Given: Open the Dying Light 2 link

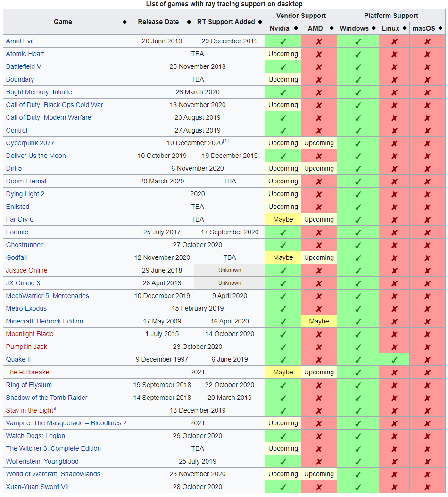Looking at the screenshot, I should point(25,194).
